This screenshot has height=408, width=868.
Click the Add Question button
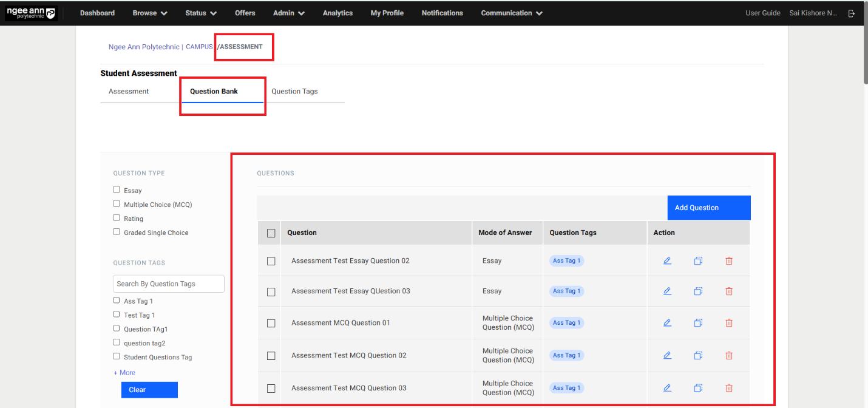708,208
